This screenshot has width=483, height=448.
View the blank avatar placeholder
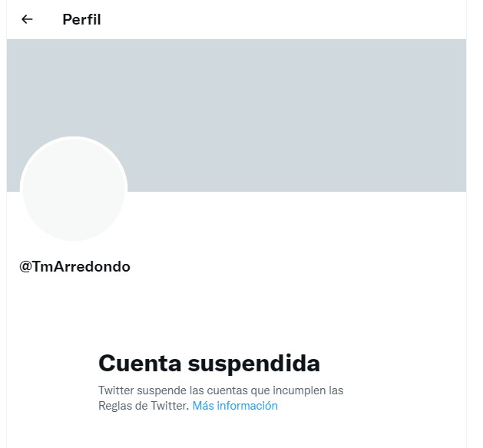click(x=74, y=189)
